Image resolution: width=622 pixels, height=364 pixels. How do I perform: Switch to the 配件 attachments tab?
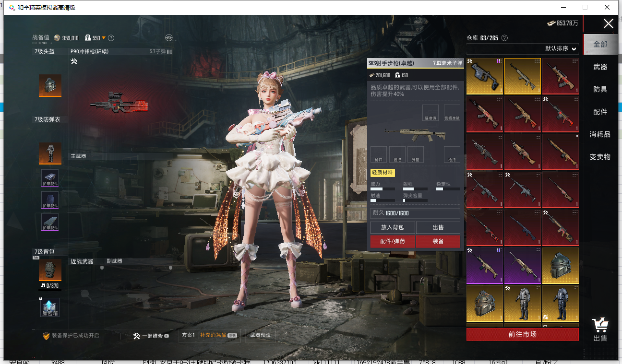600,112
